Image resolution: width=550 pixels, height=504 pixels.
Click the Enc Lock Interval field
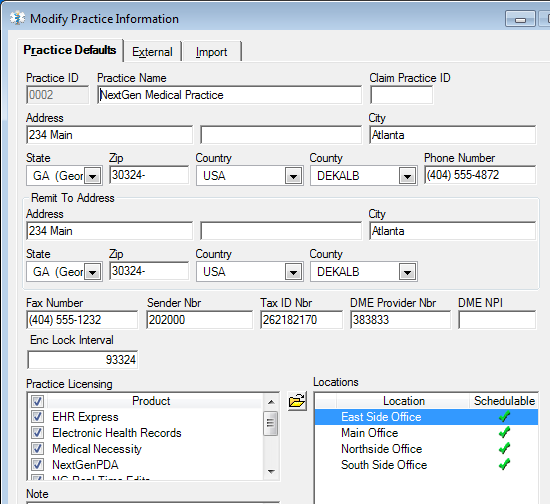[82, 359]
